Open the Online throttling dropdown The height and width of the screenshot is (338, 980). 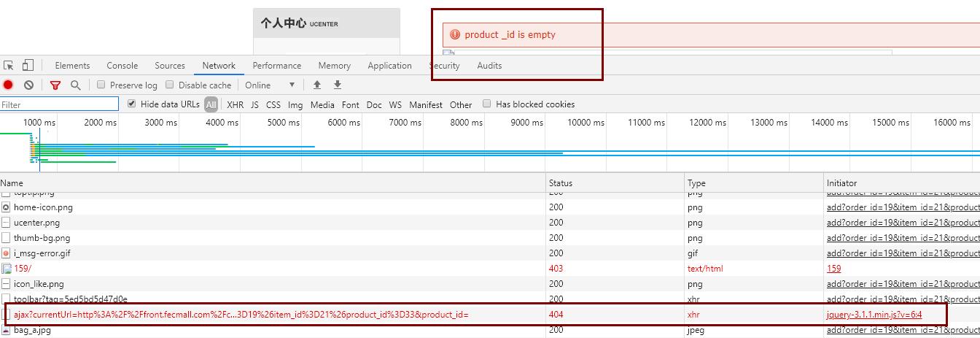271,85
